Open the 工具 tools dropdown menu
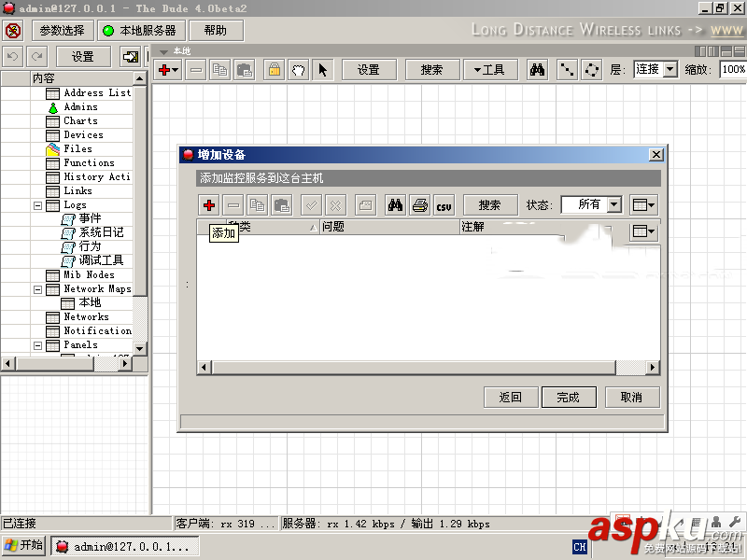747x560 pixels. point(490,70)
